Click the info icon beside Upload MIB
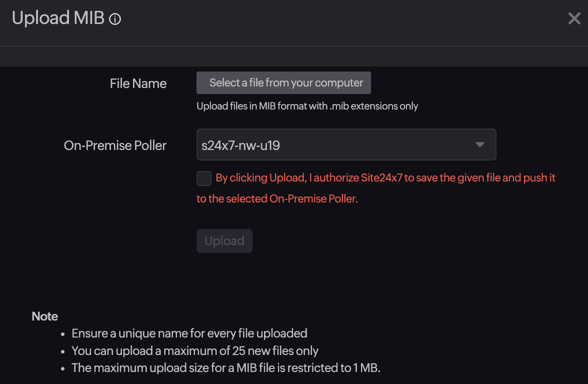The image size is (588, 384). click(115, 19)
